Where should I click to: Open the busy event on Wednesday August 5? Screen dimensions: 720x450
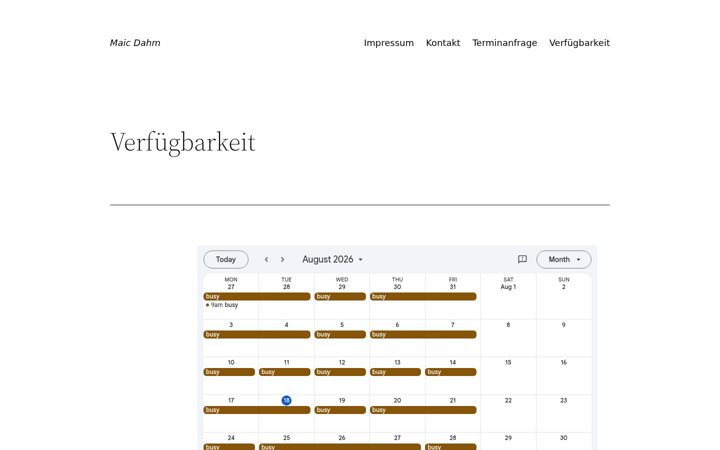coord(340,334)
